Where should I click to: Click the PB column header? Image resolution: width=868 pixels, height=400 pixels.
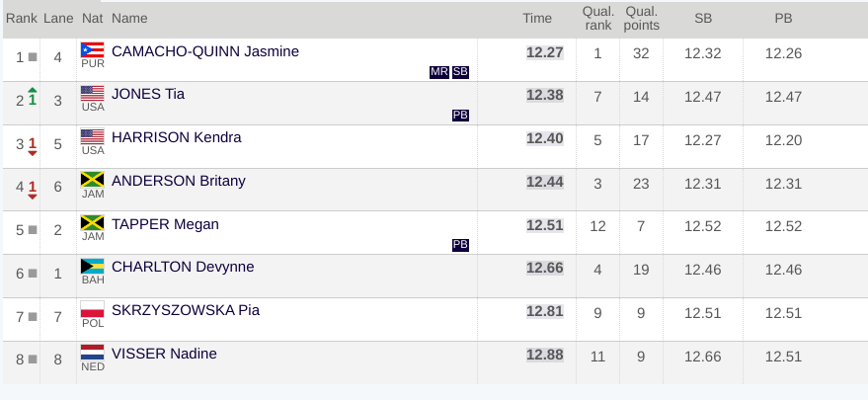783,19
